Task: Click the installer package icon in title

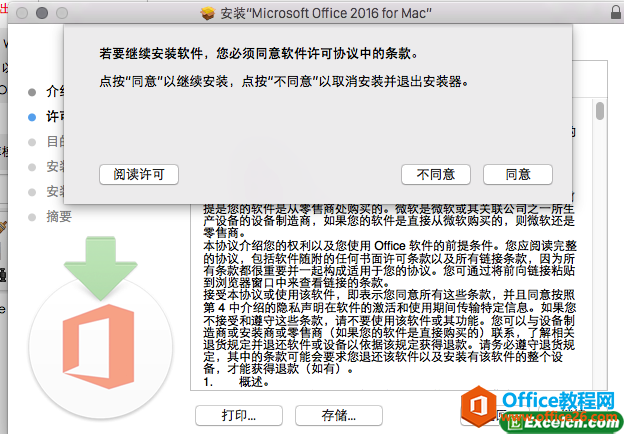Action: click(208, 13)
